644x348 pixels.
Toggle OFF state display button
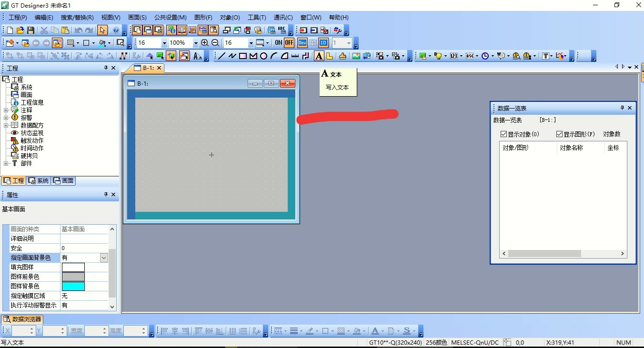click(289, 43)
